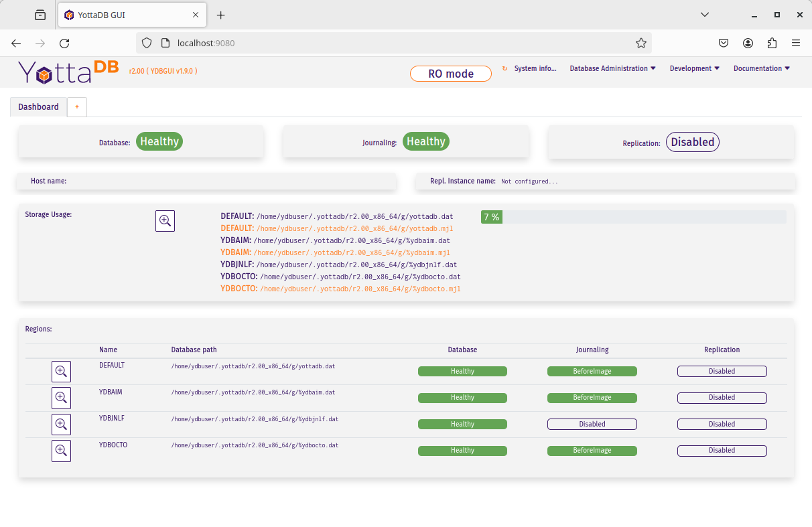Click DEFAULT replication Disabled pill
812x527 pixels.
[x=722, y=371]
